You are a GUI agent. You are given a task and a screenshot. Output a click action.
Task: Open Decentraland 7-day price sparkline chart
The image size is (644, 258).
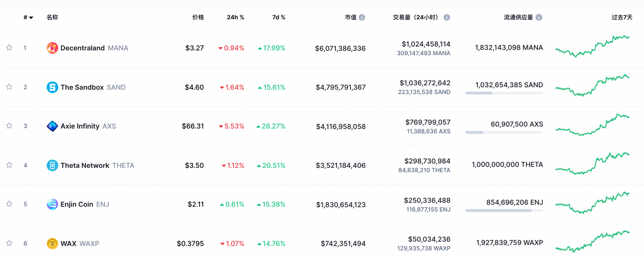point(593,46)
